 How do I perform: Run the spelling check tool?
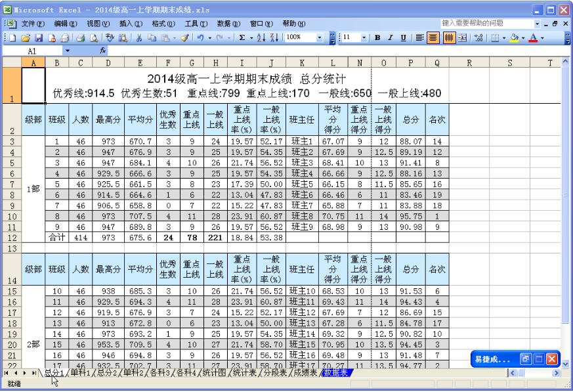pyautogui.click(x=109, y=37)
